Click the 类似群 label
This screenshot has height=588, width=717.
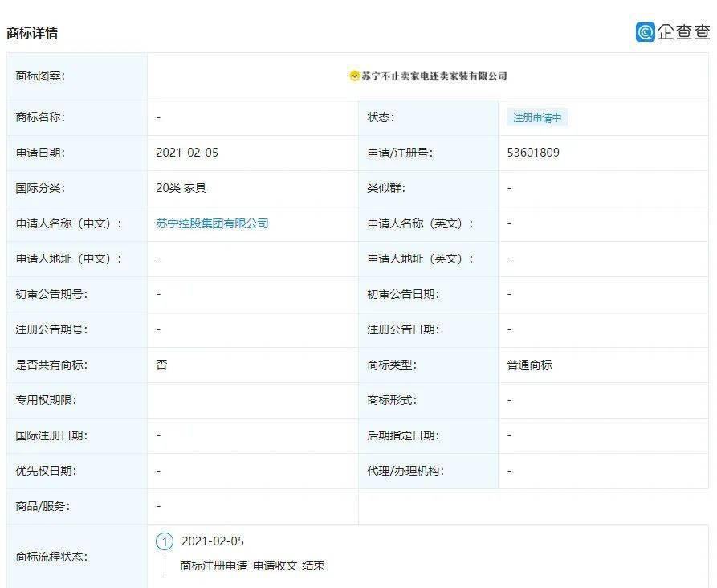[x=386, y=188]
